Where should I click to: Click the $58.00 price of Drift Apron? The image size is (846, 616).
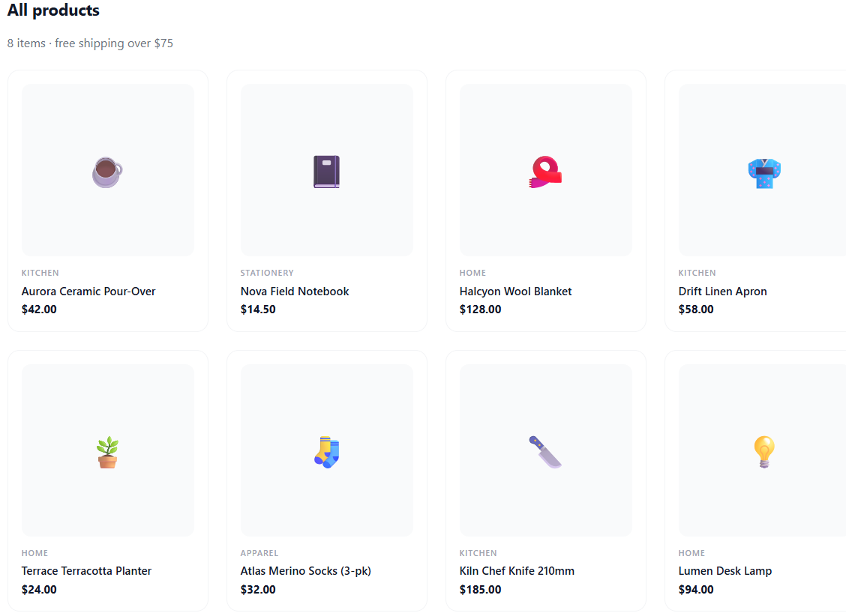696,309
